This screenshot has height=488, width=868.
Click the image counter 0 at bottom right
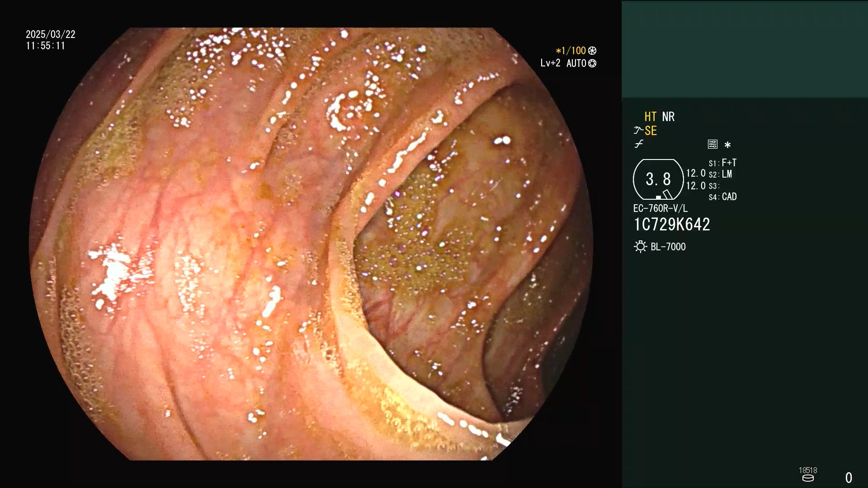(849, 478)
